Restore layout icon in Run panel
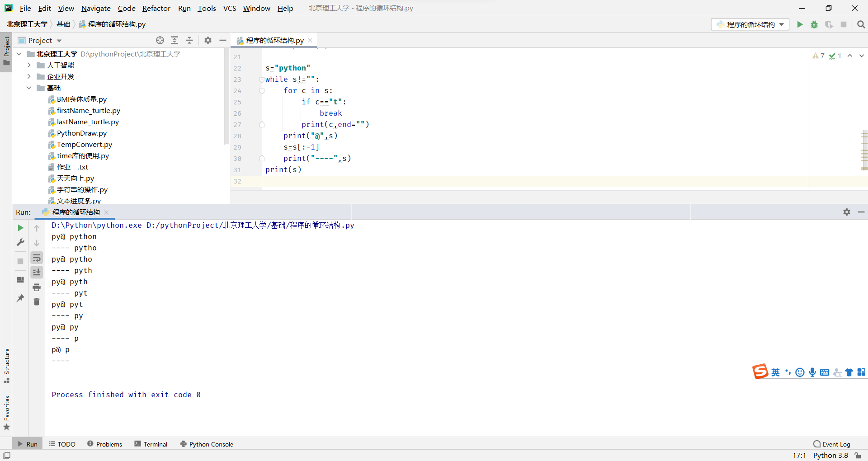Image resolution: width=868 pixels, height=461 pixels. (20, 280)
